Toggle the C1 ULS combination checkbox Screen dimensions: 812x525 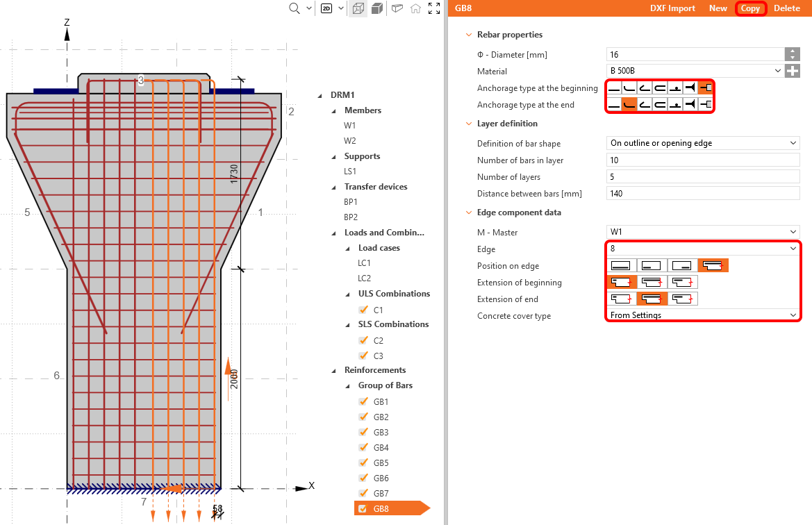pyautogui.click(x=362, y=310)
